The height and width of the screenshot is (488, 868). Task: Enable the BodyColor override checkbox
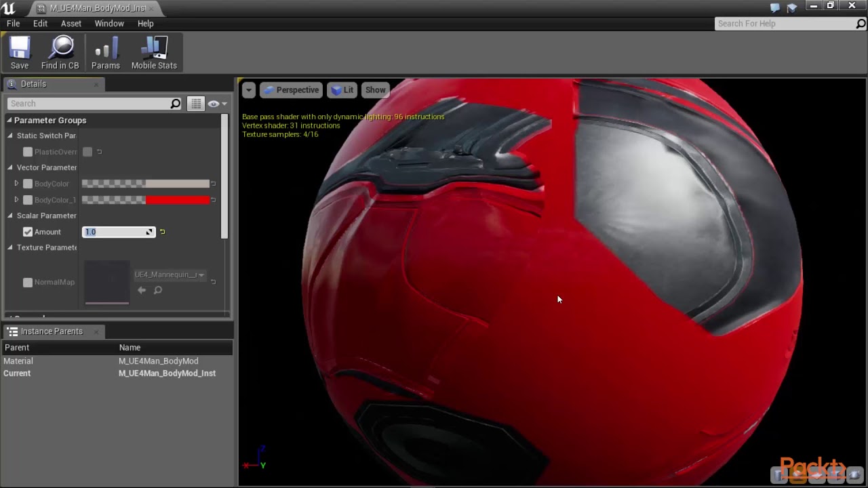click(x=28, y=184)
